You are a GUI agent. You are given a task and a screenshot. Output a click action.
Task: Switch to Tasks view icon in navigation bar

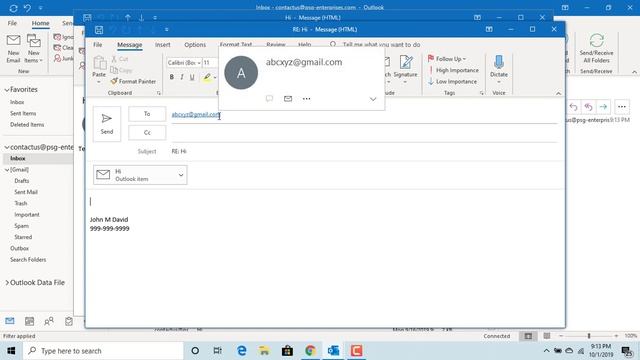tap(69, 321)
